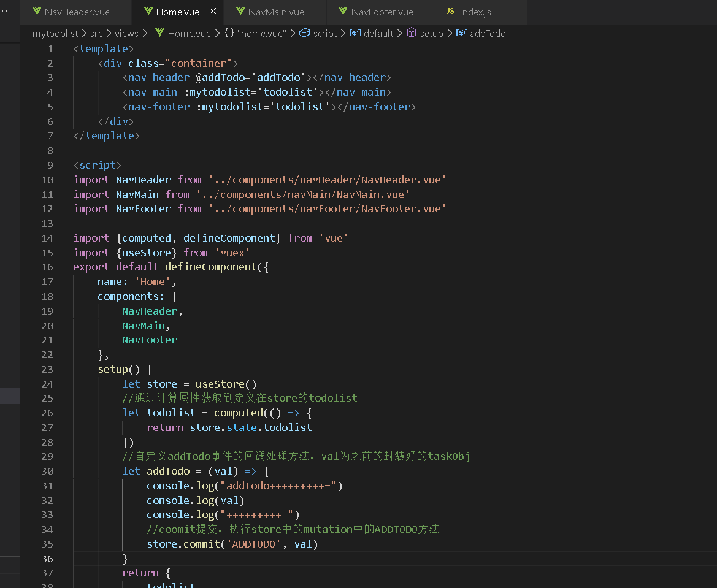Click the symbol icon beside the default breadcrumb
717x588 pixels.
click(x=355, y=33)
